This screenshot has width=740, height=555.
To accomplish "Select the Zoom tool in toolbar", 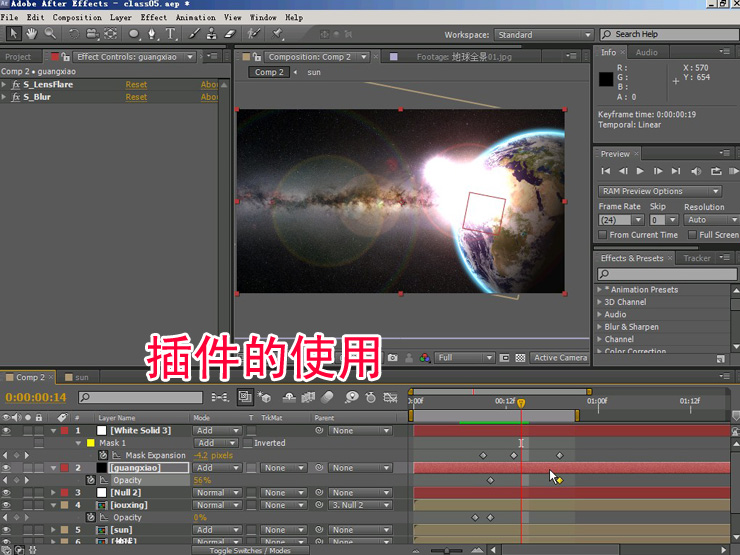I will 48,34.
